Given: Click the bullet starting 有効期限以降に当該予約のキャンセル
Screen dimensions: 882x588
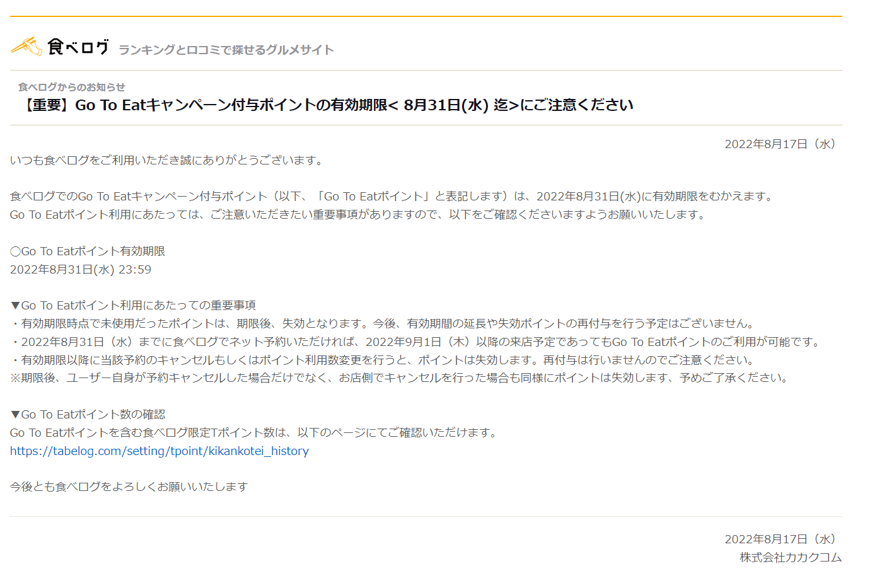Looking at the screenshot, I should point(383,360).
